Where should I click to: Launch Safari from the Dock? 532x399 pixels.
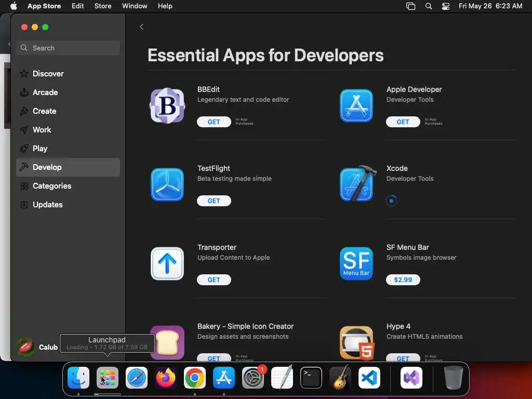137,378
